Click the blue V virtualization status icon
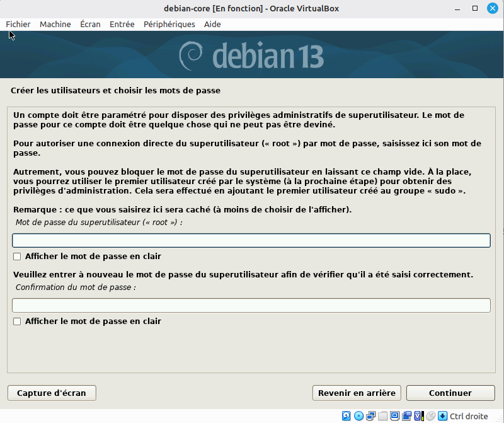 (x=418, y=416)
